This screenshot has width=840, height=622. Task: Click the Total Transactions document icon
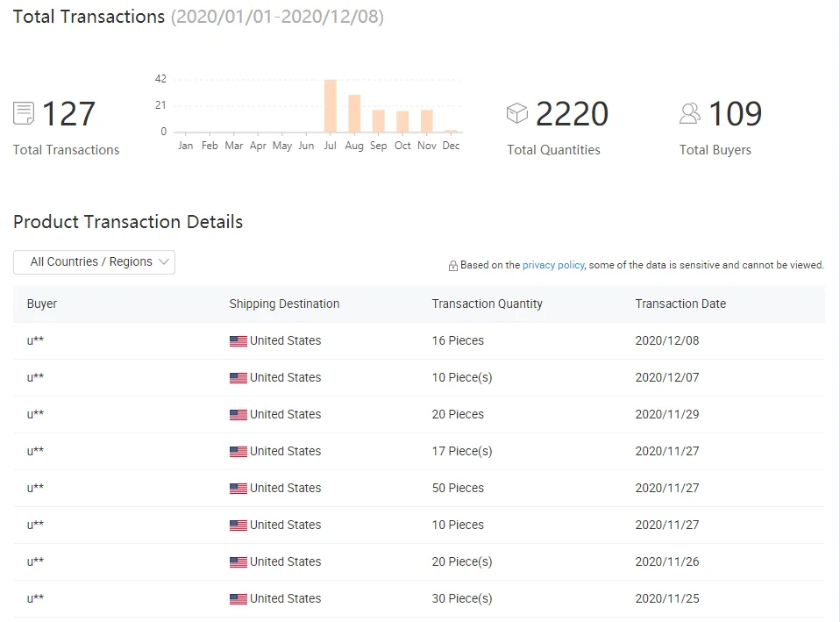(x=24, y=113)
